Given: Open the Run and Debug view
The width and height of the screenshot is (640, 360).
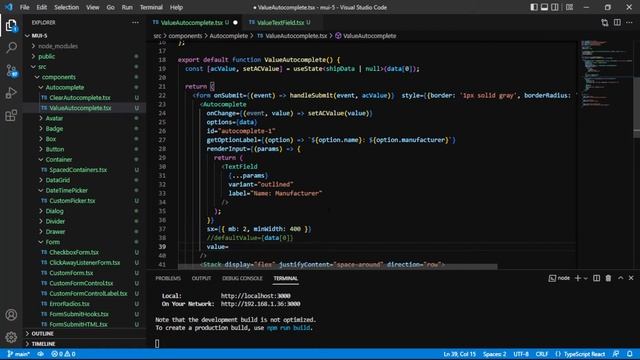Looking at the screenshot, I should [11, 93].
